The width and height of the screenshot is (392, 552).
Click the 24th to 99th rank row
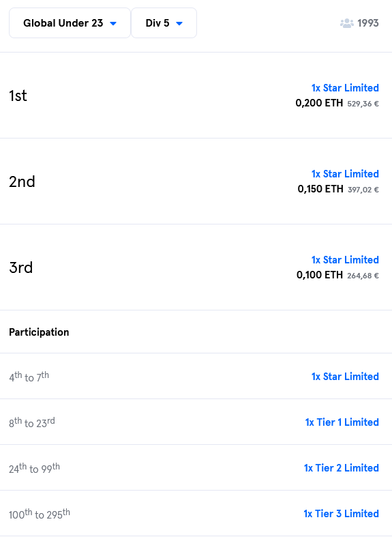tap(196, 467)
